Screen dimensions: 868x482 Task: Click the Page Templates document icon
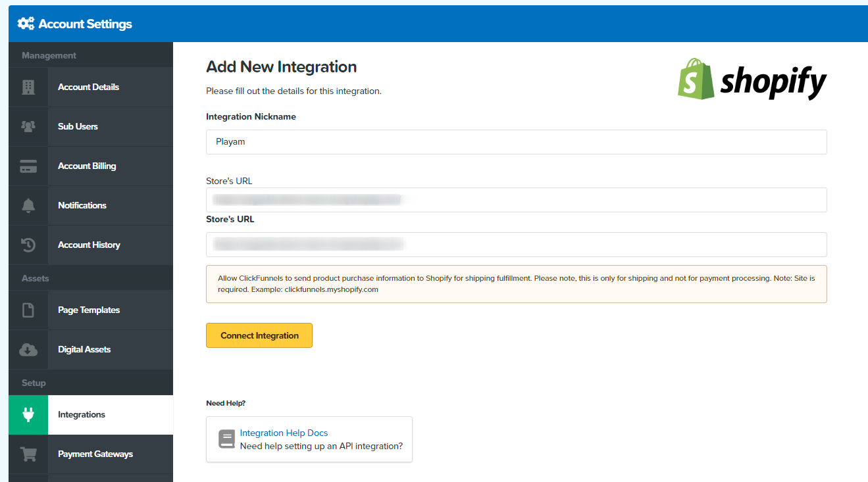(x=28, y=310)
